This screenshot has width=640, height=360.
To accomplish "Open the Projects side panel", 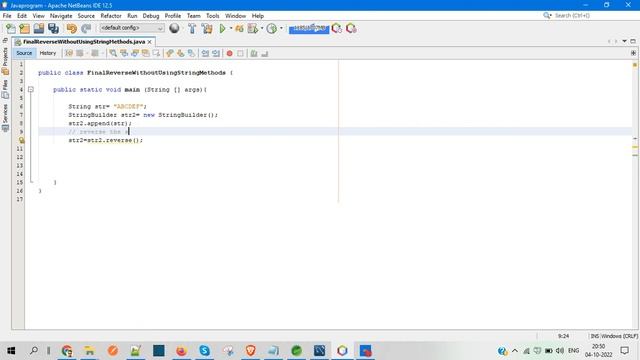I will 5,61.
